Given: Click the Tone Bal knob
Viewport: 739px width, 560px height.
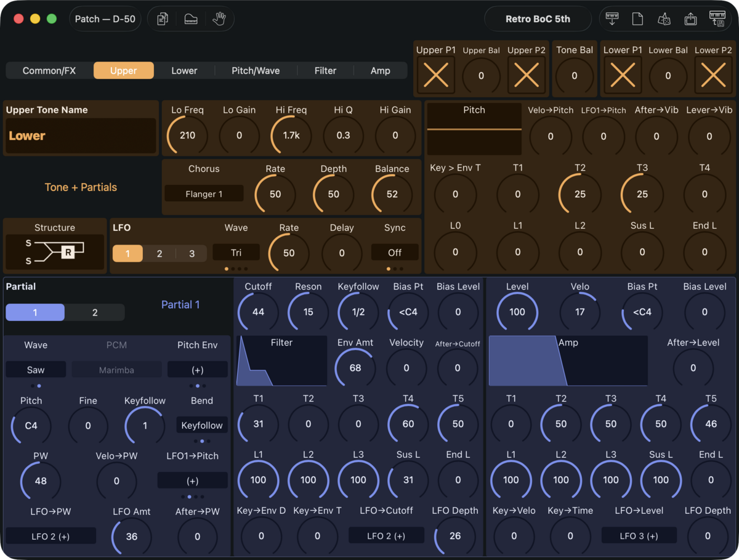Looking at the screenshot, I should 575,76.
